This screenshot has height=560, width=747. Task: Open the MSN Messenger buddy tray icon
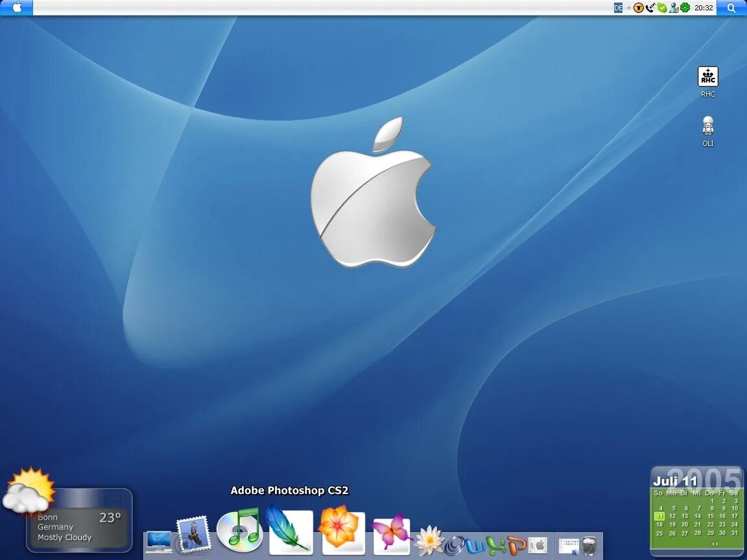674,8
